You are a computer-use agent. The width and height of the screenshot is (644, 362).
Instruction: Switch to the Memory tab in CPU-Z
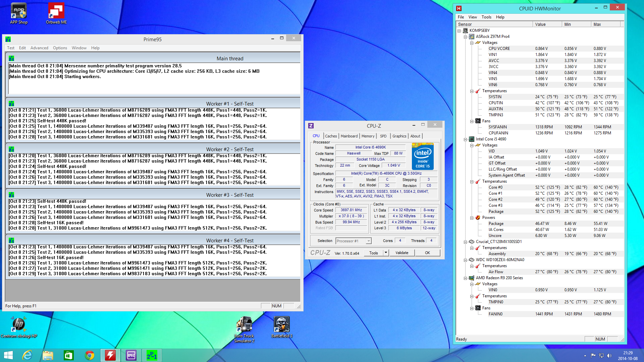click(368, 136)
